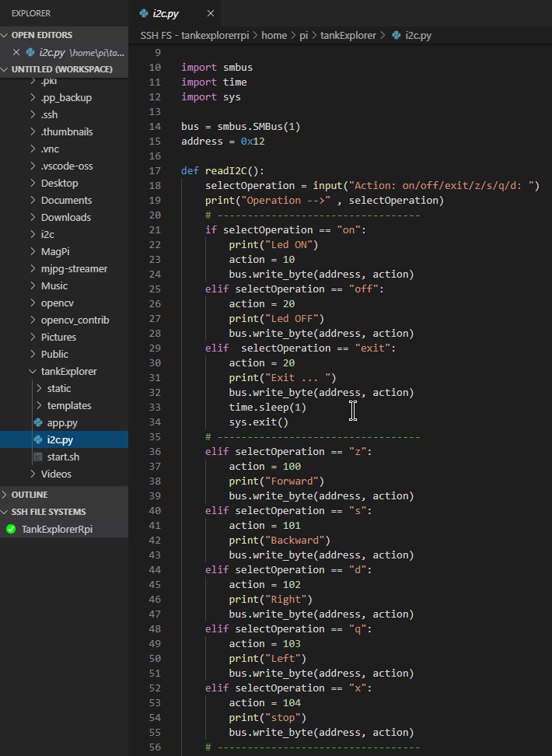The height and width of the screenshot is (756, 552).
Task: Open app.py from the file tree
Action: [x=64, y=423]
